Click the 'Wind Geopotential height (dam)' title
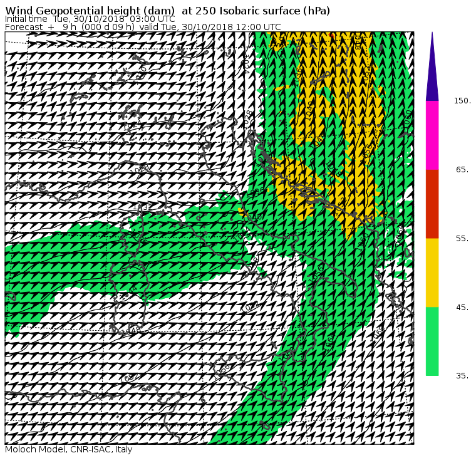This screenshot has height=458, width=476. [168, 11]
